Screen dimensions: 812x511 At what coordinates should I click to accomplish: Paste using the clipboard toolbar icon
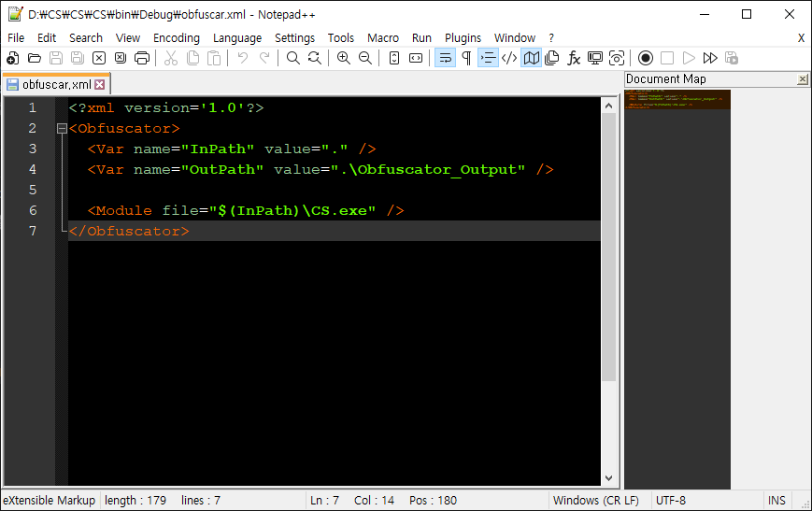pyautogui.click(x=214, y=58)
